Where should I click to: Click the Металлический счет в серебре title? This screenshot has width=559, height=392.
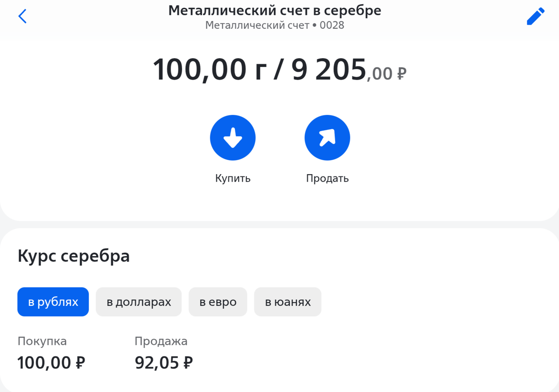(x=275, y=10)
